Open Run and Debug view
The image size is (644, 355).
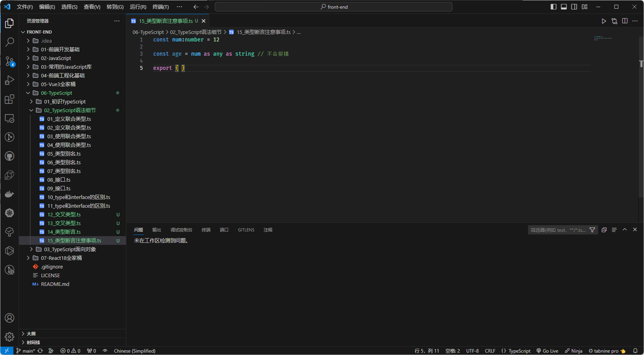[9, 80]
